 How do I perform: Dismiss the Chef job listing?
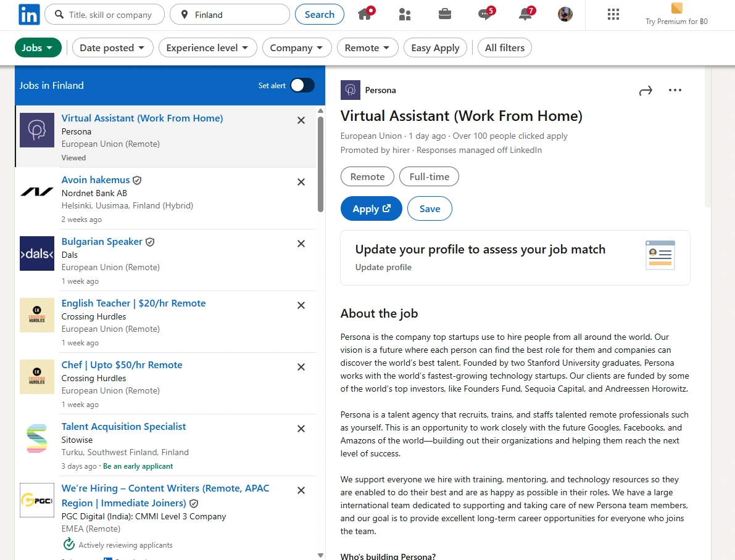click(x=301, y=367)
